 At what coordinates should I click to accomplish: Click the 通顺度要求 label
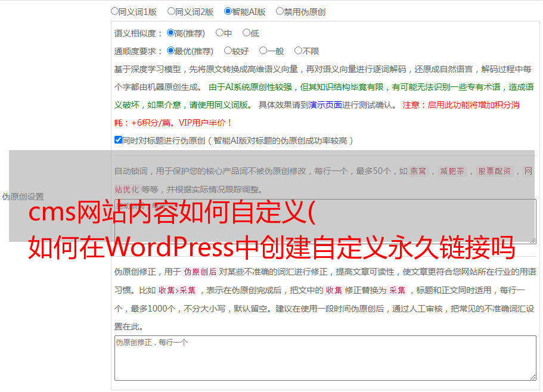[138, 51]
